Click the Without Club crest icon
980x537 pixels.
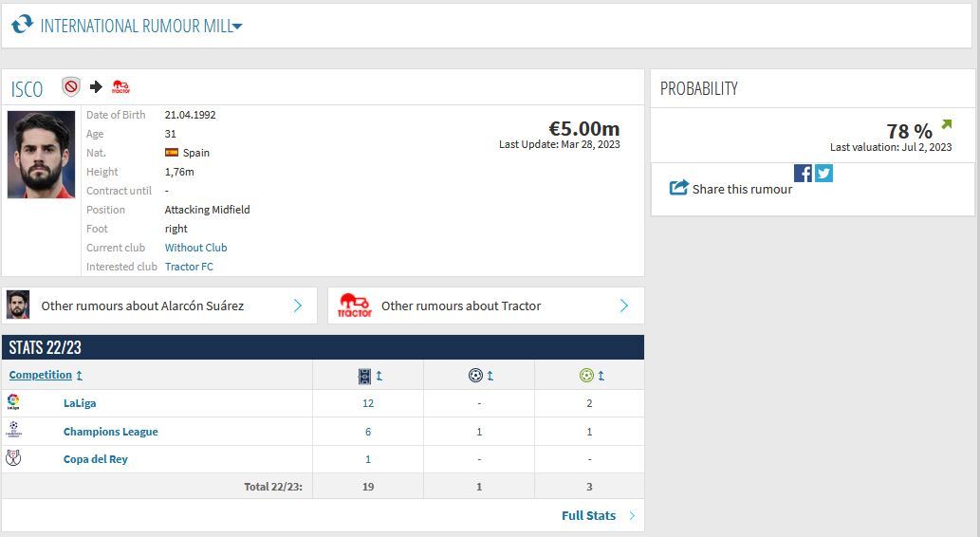point(71,86)
